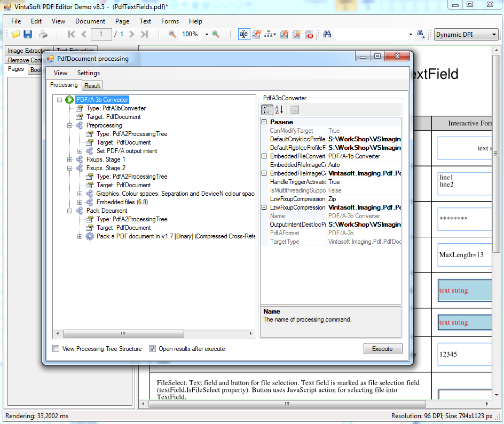Viewport: 504px width, 424px height.
Task: Expand the Fixups. Stage 1 node
Action: point(70,159)
